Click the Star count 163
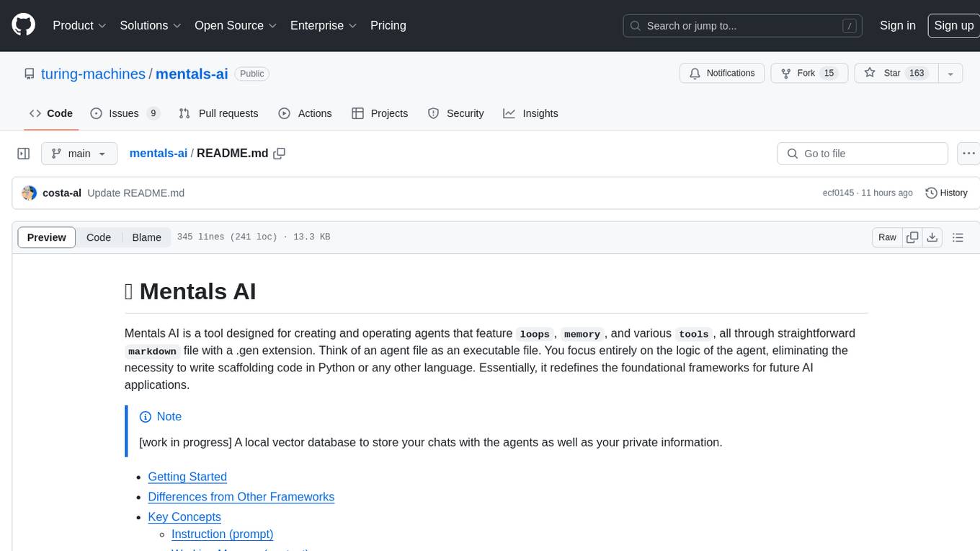Screen dimensions: 980x551 click(x=917, y=73)
